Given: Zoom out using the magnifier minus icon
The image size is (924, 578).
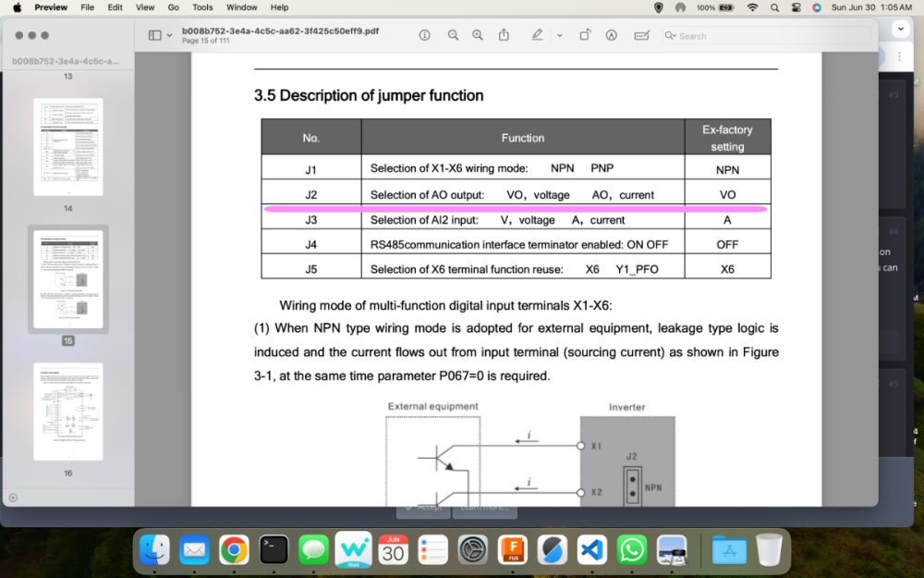Looking at the screenshot, I should pyautogui.click(x=453, y=35).
